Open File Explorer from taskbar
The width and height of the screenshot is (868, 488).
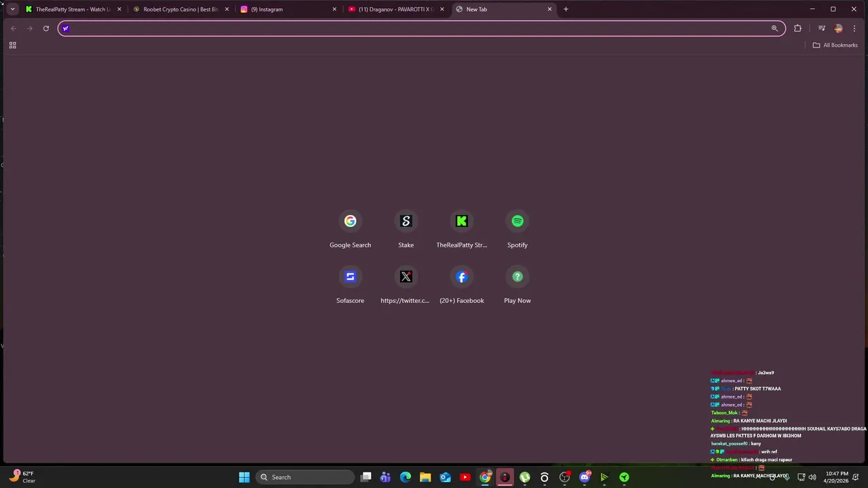pos(425,477)
